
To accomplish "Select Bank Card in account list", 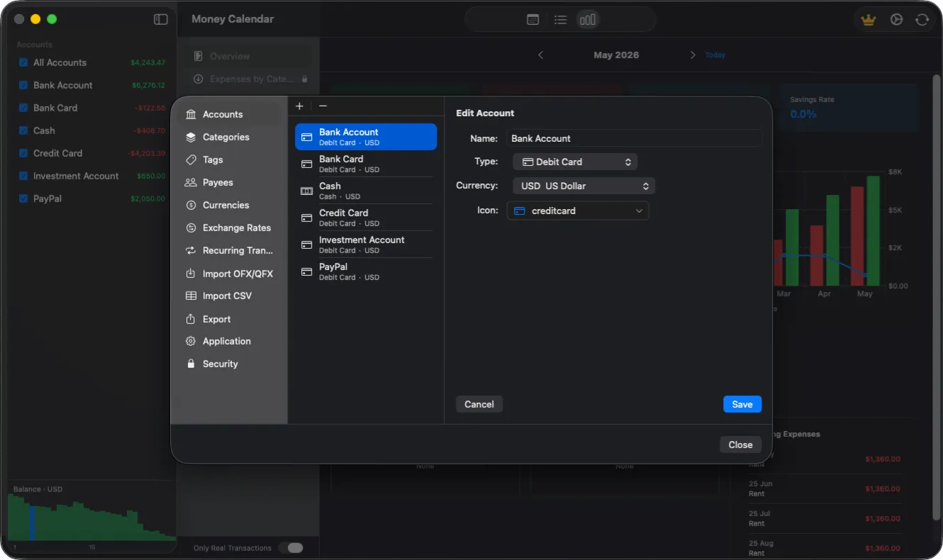I will (366, 164).
